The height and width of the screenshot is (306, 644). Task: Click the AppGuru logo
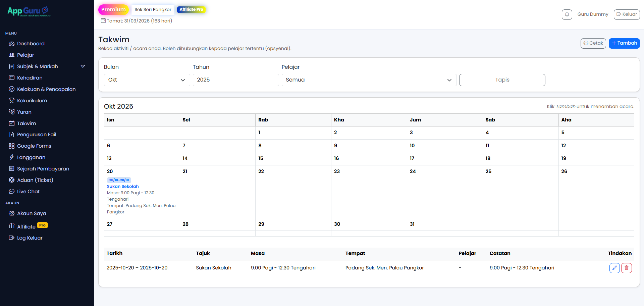click(x=29, y=11)
